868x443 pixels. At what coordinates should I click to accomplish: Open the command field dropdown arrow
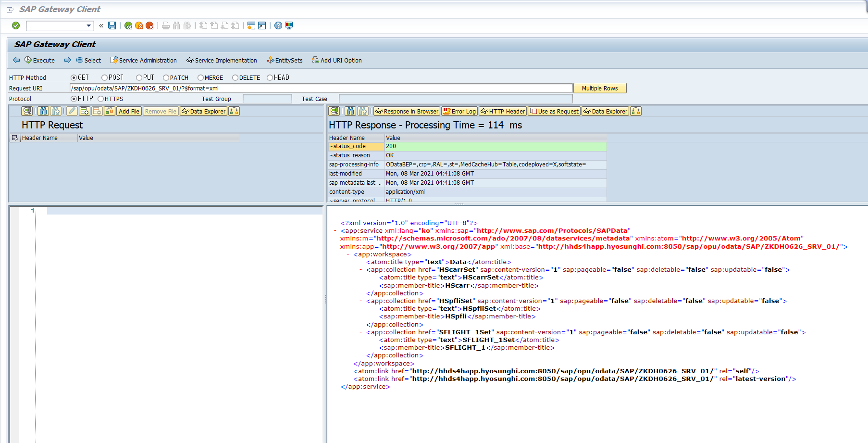[89, 25]
